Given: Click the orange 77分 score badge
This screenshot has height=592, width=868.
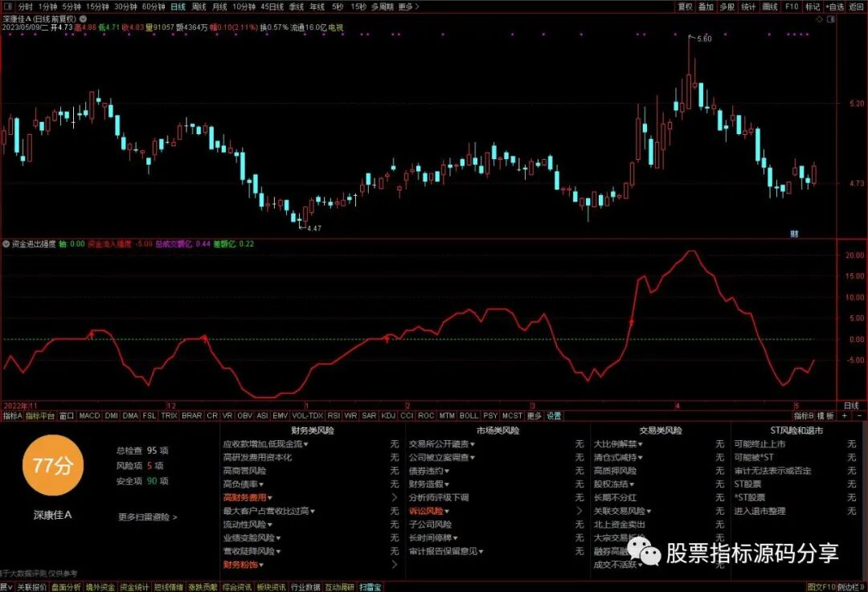Looking at the screenshot, I should [52, 465].
